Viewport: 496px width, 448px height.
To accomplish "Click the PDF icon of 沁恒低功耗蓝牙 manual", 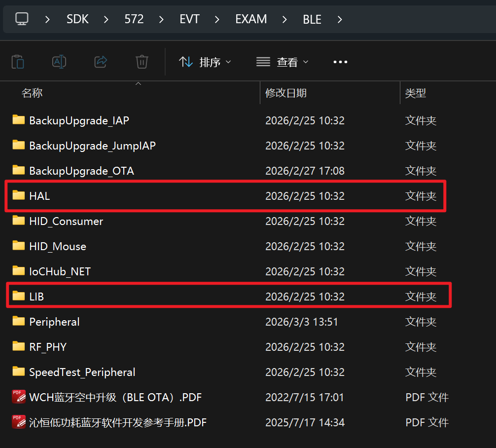I will click(x=19, y=422).
